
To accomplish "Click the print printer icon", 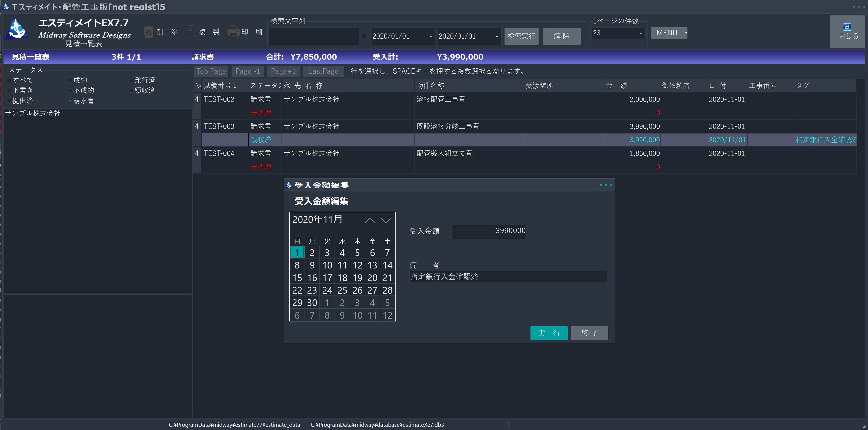I will coord(233,32).
